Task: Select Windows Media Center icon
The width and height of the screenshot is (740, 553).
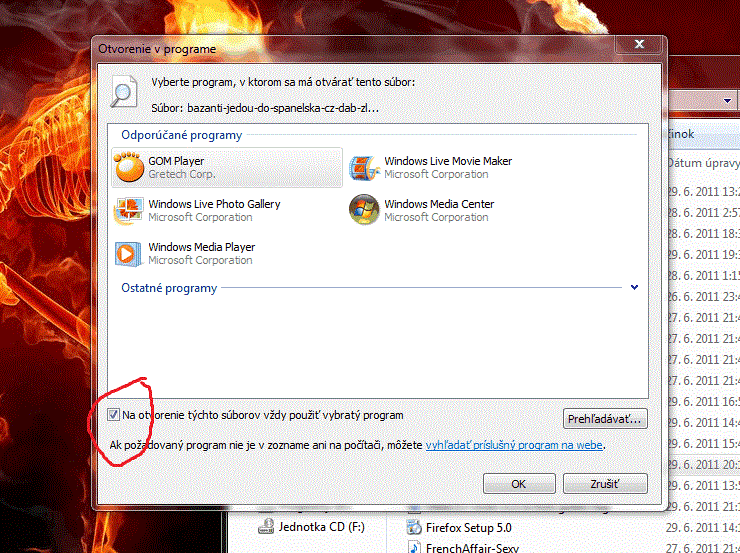Action: (x=364, y=209)
